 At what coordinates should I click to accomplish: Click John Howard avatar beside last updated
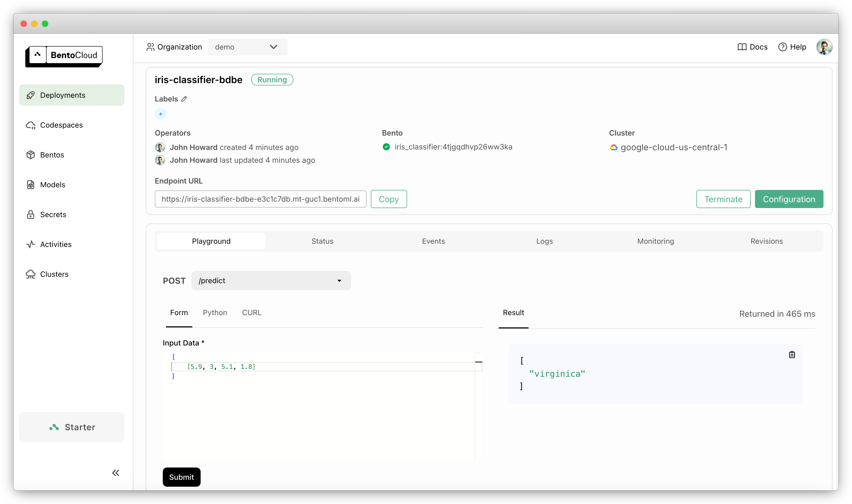click(160, 160)
